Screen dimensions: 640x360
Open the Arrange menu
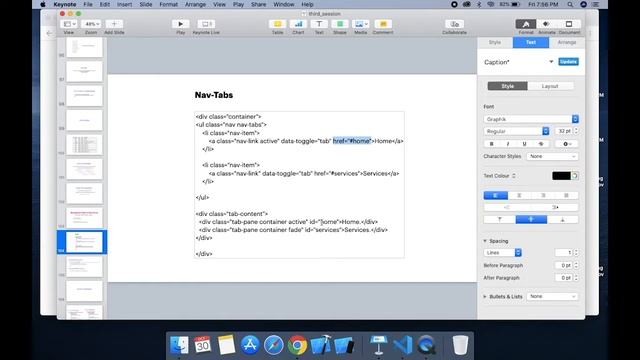tap(195, 4)
